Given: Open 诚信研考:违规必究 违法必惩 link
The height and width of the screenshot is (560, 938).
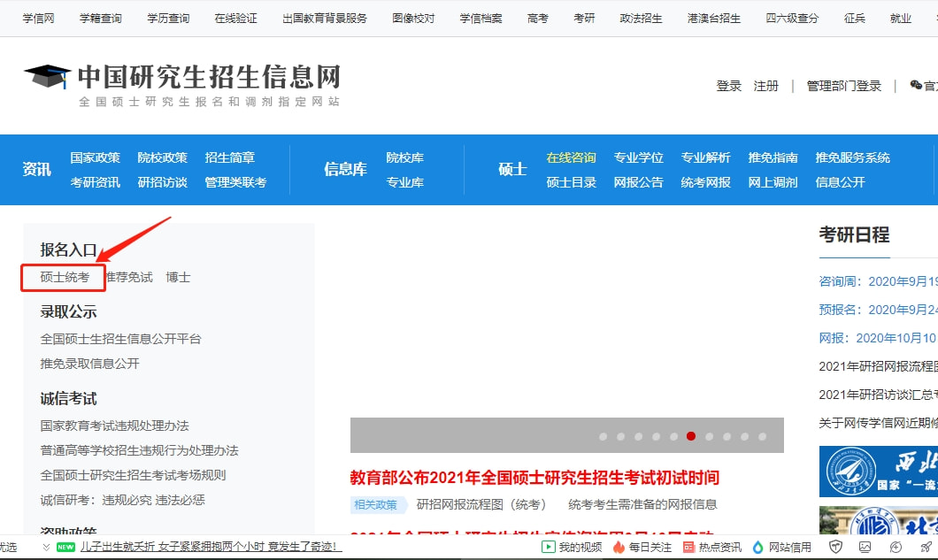Looking at the screenshot, I should 123,500.
